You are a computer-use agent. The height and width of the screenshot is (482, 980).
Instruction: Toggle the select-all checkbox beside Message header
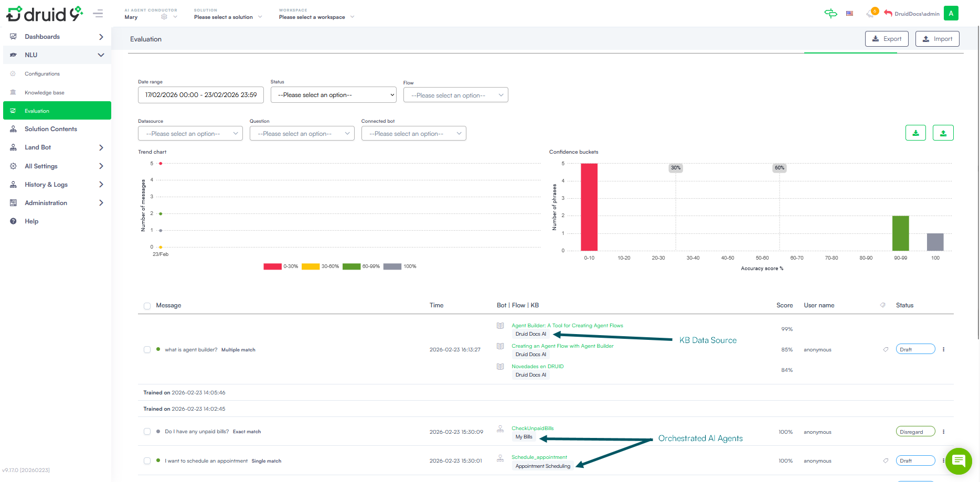147,306
